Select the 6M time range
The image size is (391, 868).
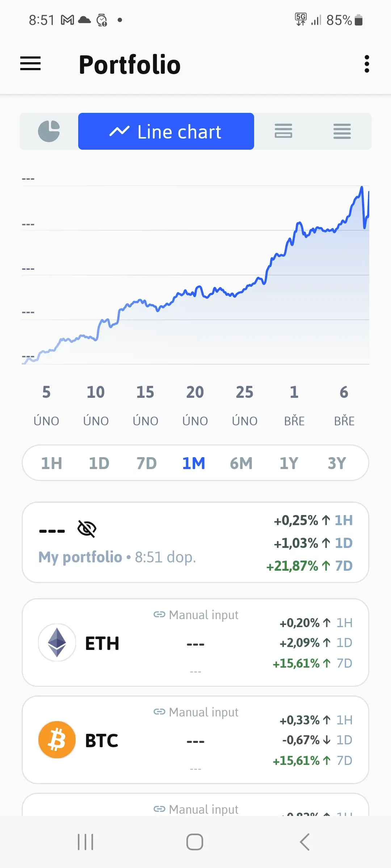click(x=241, y=463)
